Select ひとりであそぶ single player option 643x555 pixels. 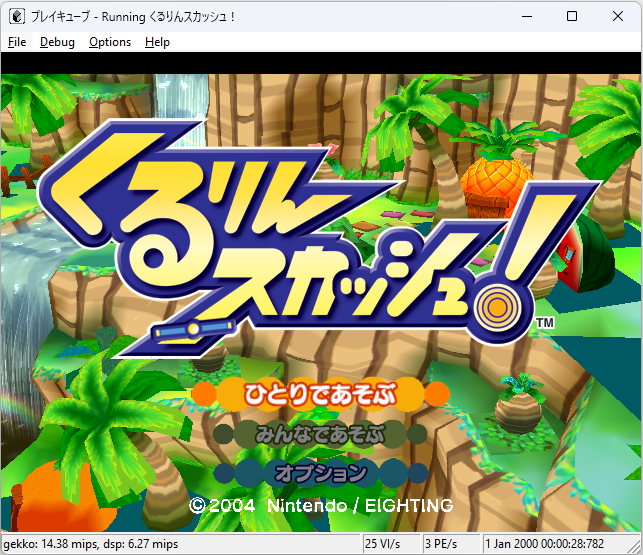click(x=320, y=394)
